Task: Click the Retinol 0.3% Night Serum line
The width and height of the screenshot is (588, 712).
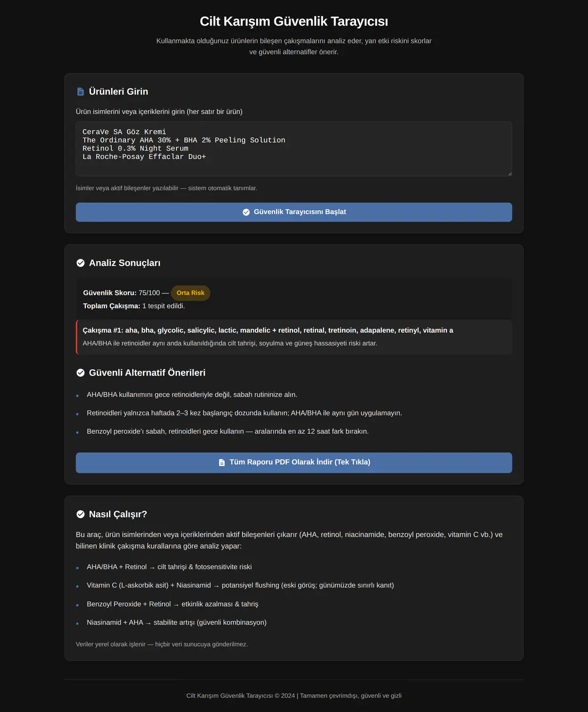Action: click(135, 148)
